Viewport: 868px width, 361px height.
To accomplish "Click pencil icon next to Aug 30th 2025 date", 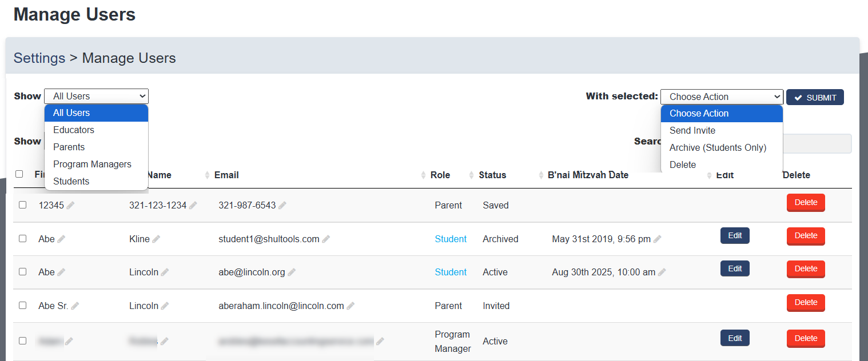I will (662, 272).
